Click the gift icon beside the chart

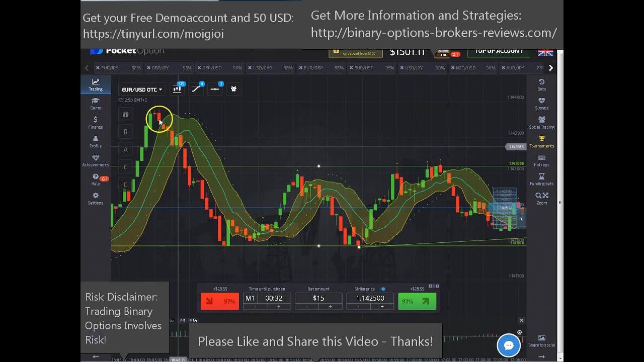click(125, 115)
